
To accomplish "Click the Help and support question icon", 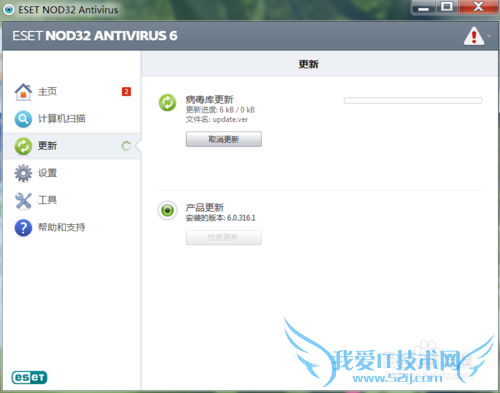I will pos(23,228).
